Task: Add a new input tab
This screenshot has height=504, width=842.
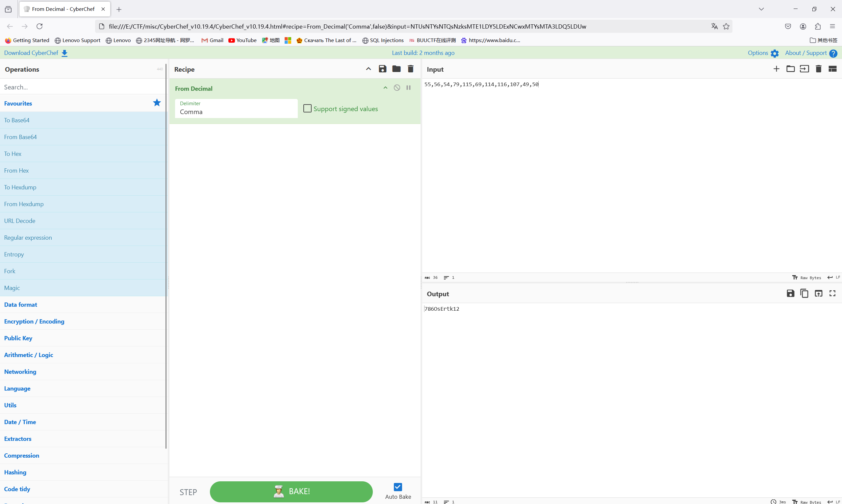Action: pos(776,69)
